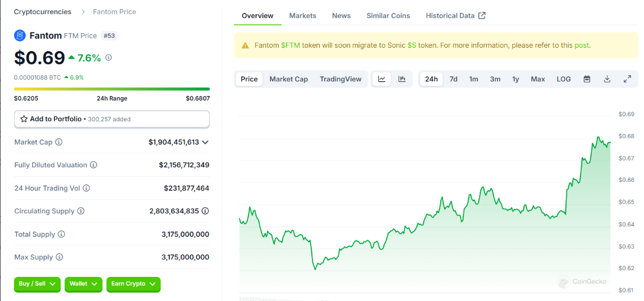Show Max Supply info icon
Viewport: 644px width, 301px height.
[x=59, y=257]
